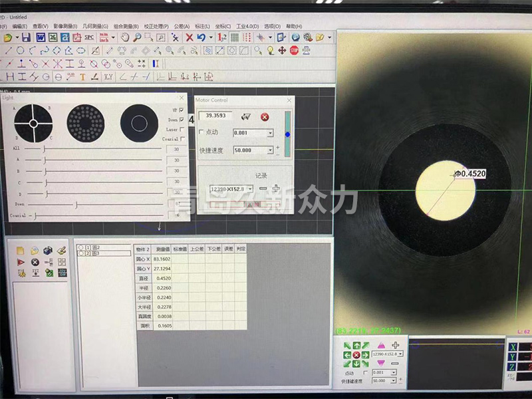Open the SPC statistics tool
The image size is (532, 399).
coord(89,38)
